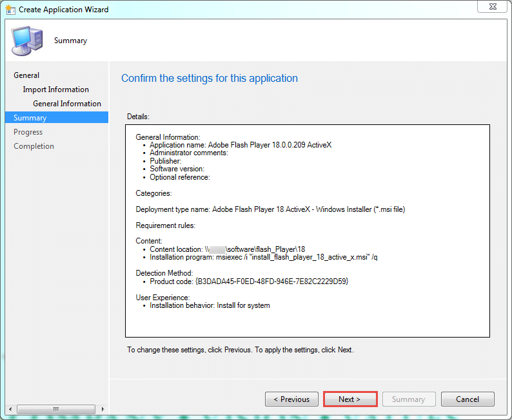This screenshot has width=512, height=420.
Task: Click the Installation behavior line
Action: (x=210, y=305)
